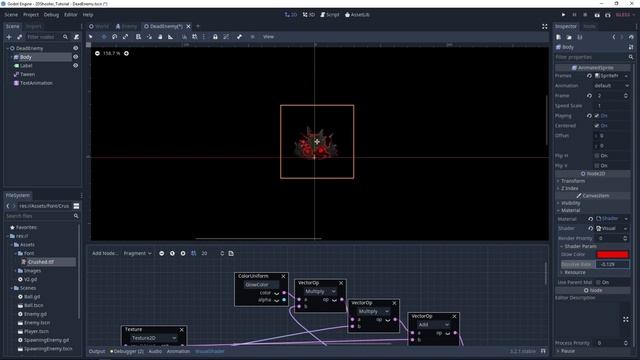The image size is (640, 360).
Task: Go to previous object in Inspector history
Action: coord(613,37)
